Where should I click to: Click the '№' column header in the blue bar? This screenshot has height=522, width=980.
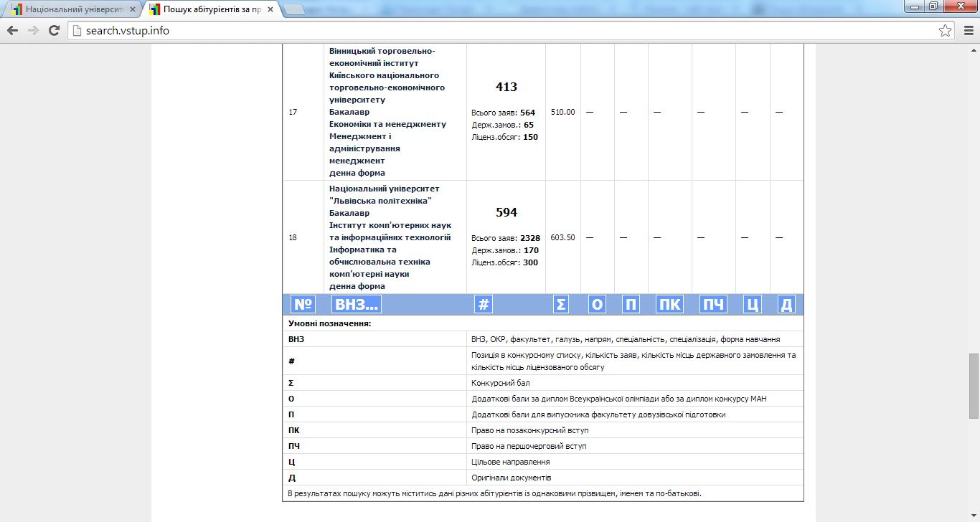303,305
